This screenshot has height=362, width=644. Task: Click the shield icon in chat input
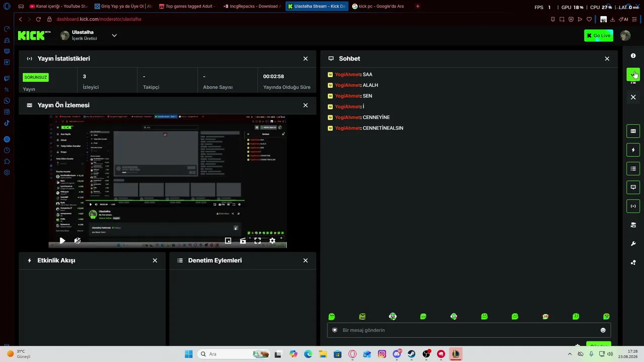coord(335,330)
